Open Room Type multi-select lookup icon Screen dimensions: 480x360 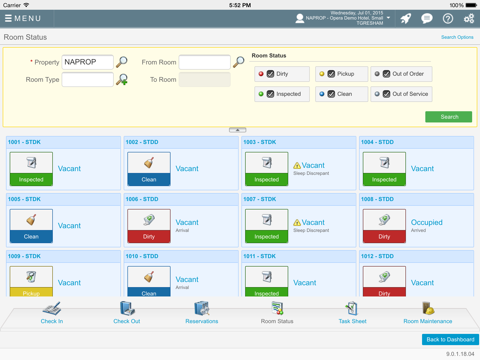(x=122, y=79)
